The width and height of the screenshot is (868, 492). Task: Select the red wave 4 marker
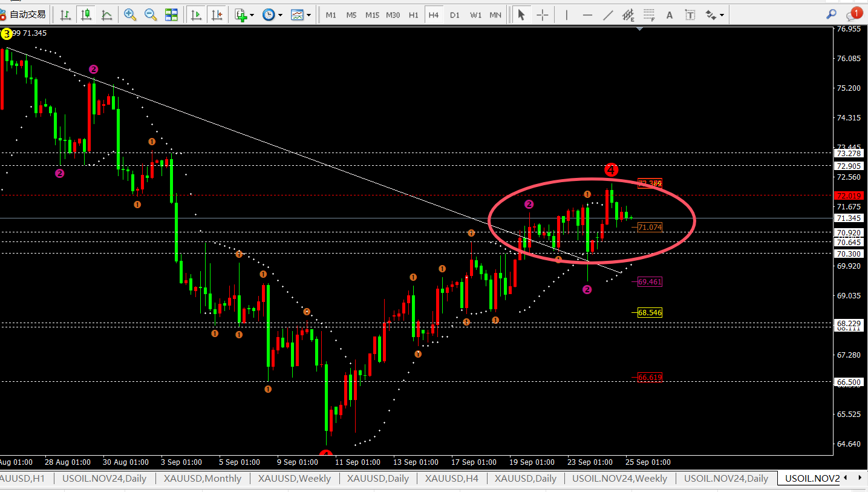(x=611, y=170)
